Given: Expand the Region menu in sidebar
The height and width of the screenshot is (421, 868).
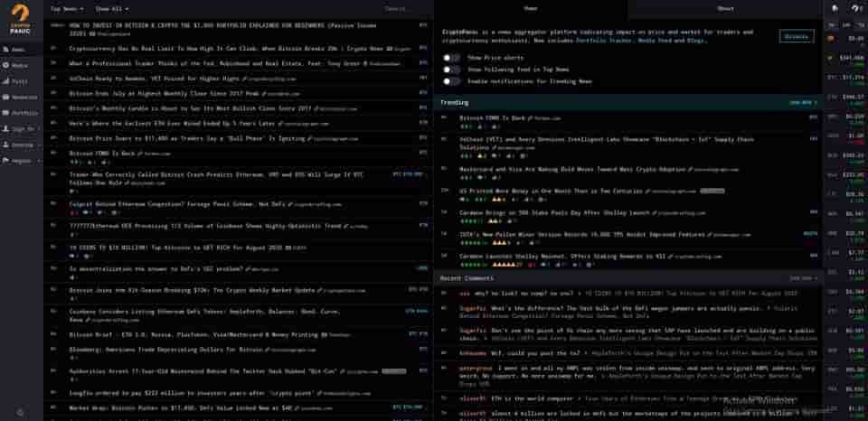Looking at the screenshot, I should tap(21, 161).
